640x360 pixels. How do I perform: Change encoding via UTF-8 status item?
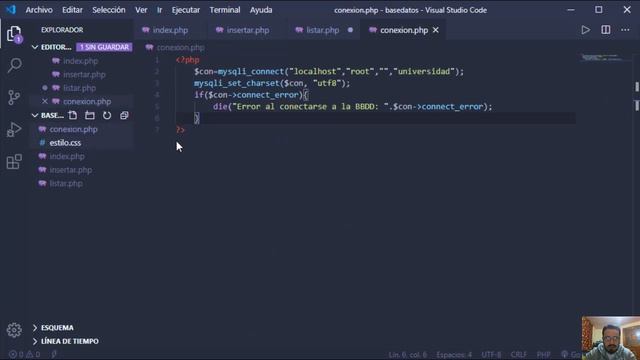coord(491,354)
